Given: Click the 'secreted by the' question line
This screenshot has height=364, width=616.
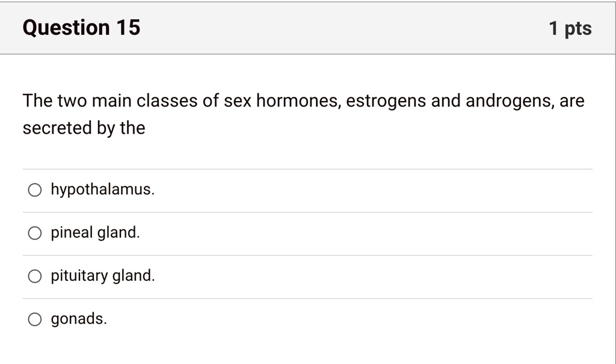Looking at the screenshot, I should pos(84,128).
